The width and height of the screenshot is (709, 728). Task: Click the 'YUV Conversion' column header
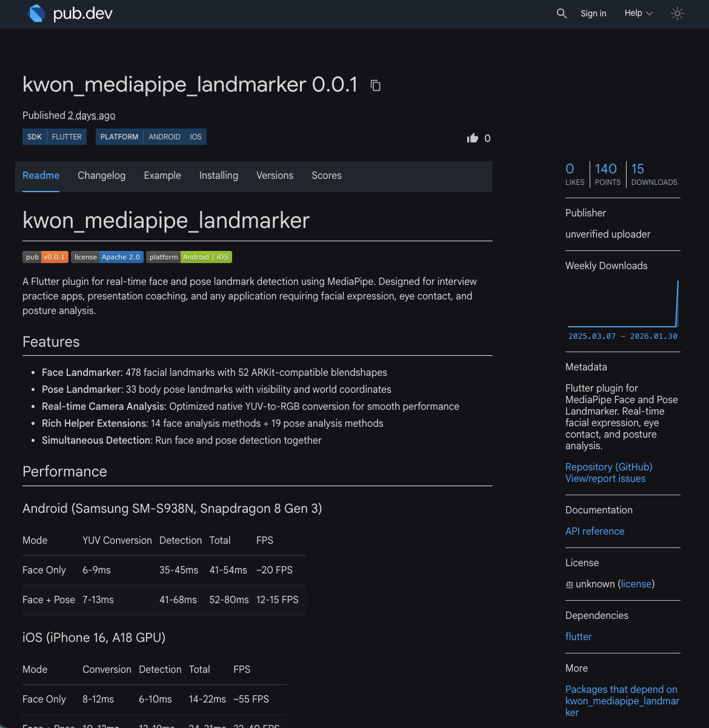117,540
